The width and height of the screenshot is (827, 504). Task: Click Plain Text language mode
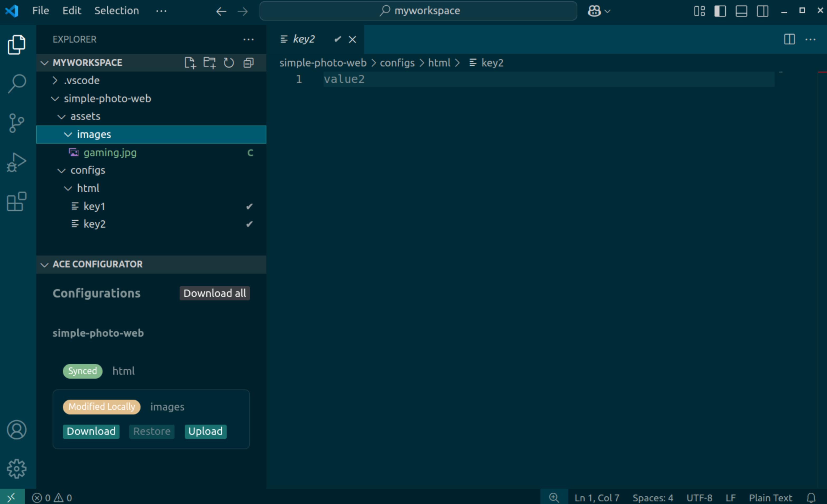click(x=770, y=498)
